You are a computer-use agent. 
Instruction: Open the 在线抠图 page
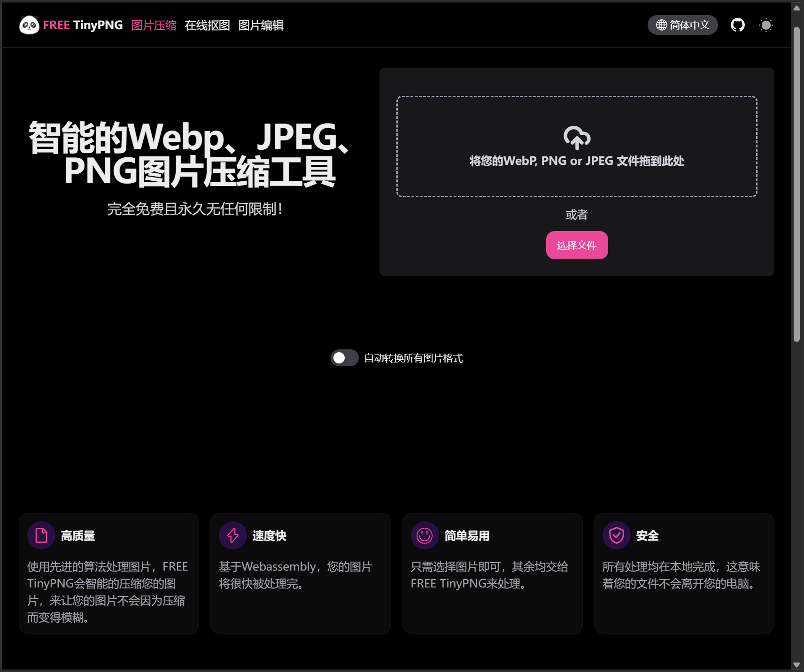click(208, 25)
